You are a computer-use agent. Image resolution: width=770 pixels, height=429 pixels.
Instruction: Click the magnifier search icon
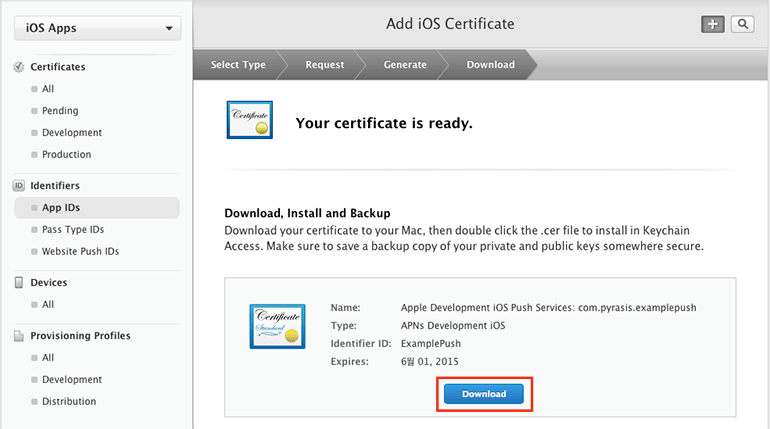tap(742, 24)
